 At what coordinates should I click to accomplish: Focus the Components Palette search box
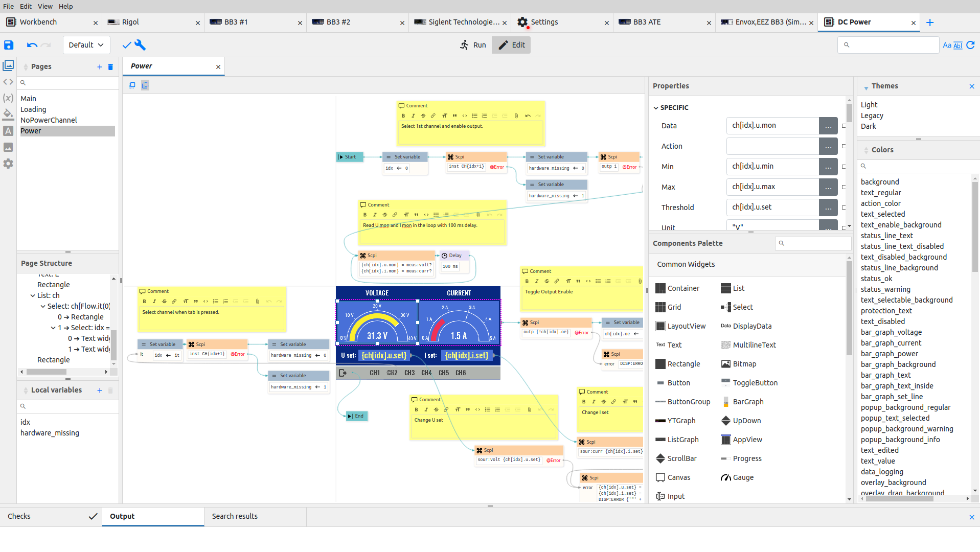[813, 243]
